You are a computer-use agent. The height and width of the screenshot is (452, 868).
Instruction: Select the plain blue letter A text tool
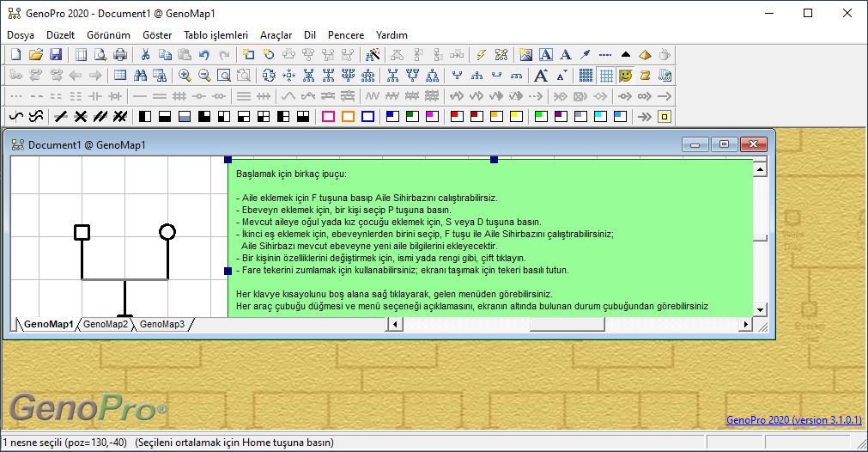coord(565,54)
